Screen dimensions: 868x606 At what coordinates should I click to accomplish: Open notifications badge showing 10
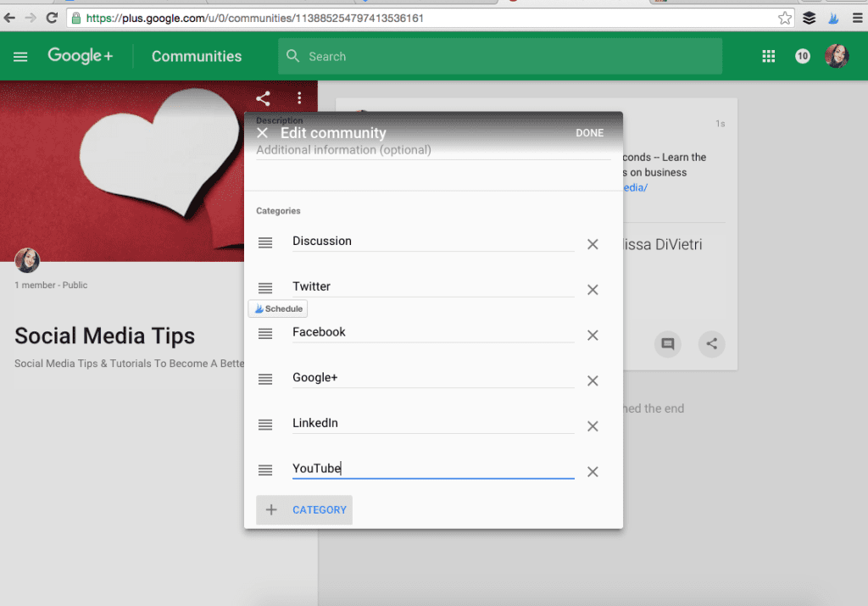tap(802, 57)
